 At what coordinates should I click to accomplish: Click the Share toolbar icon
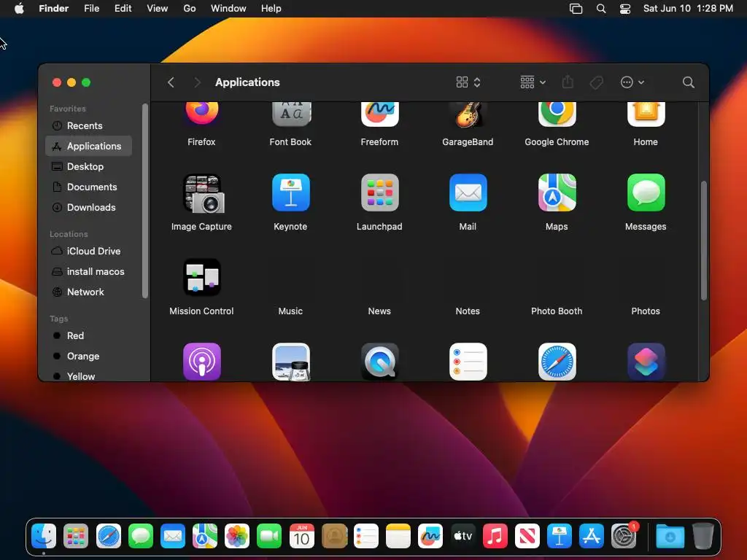(x=568, y=82)
